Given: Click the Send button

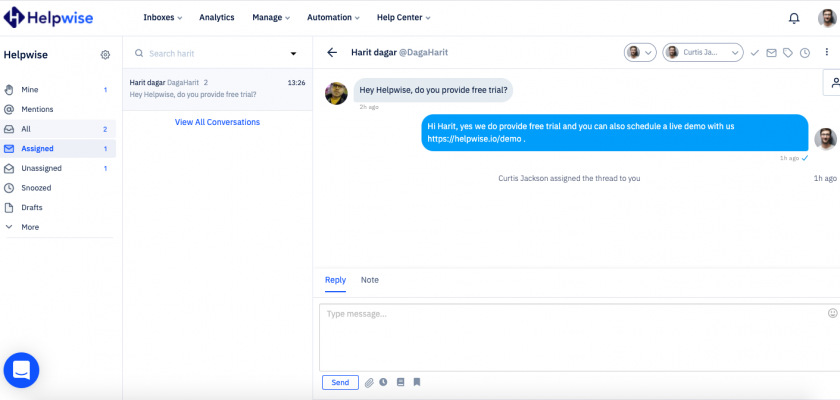Looking at the screenshot, I should [340, 382].
